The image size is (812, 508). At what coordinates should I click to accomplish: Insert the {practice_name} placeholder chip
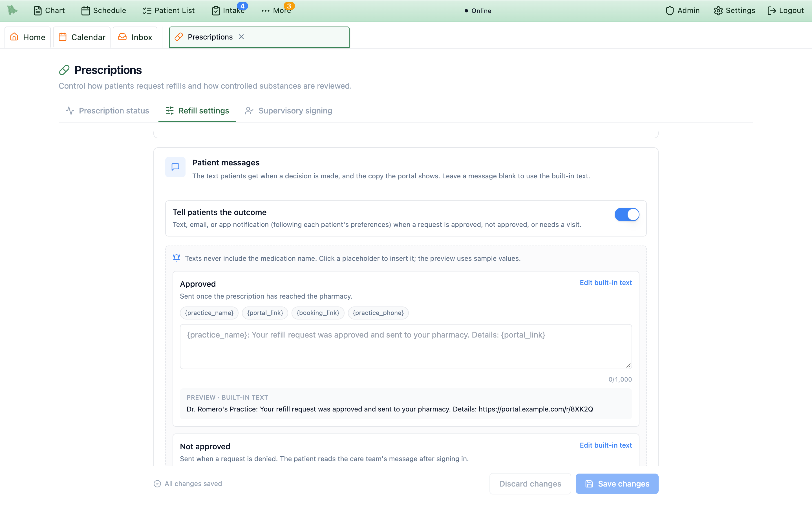tap(209, 313)
